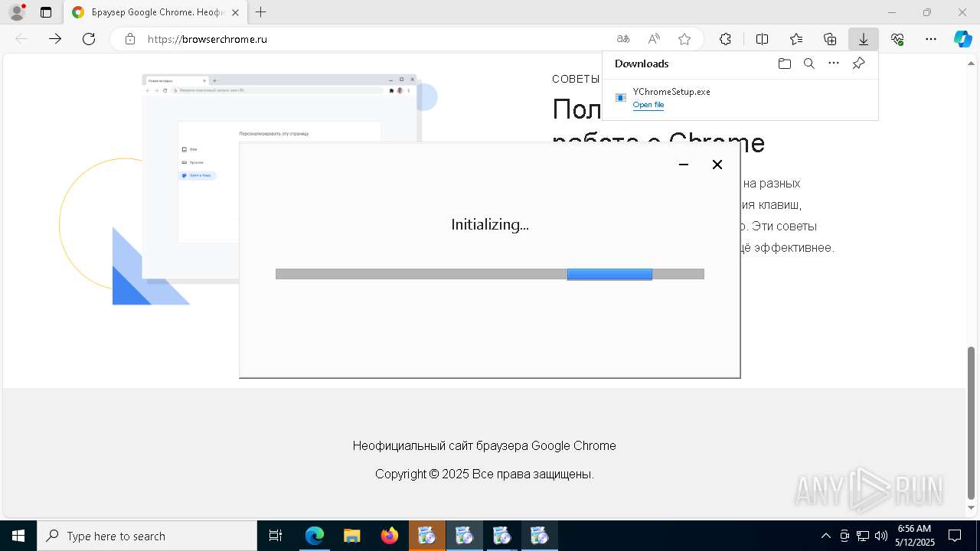Image resolution: width=980 pixels, height=551 pixels.
Task: Open Copilot sidebar
Action: (962, 39)
